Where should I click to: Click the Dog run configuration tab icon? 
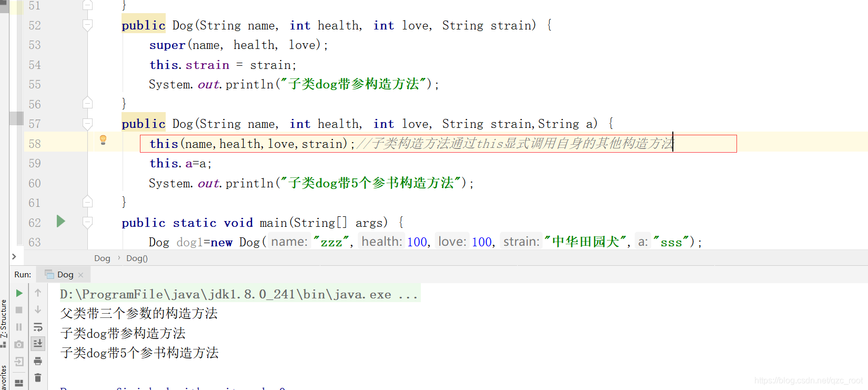point(49,274)
